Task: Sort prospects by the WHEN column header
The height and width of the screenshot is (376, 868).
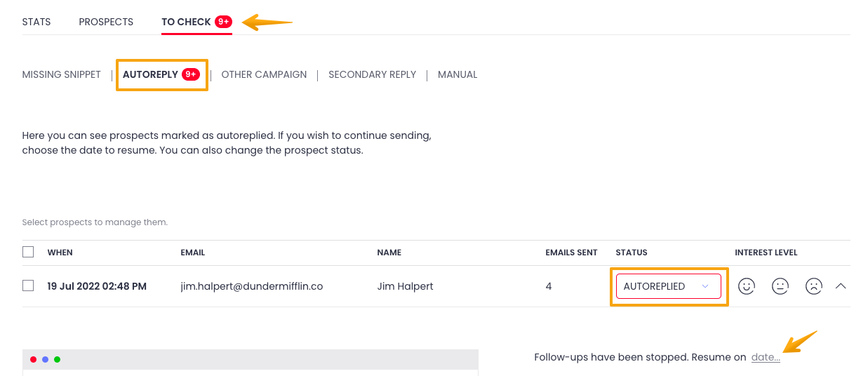Action: (60, 253)
